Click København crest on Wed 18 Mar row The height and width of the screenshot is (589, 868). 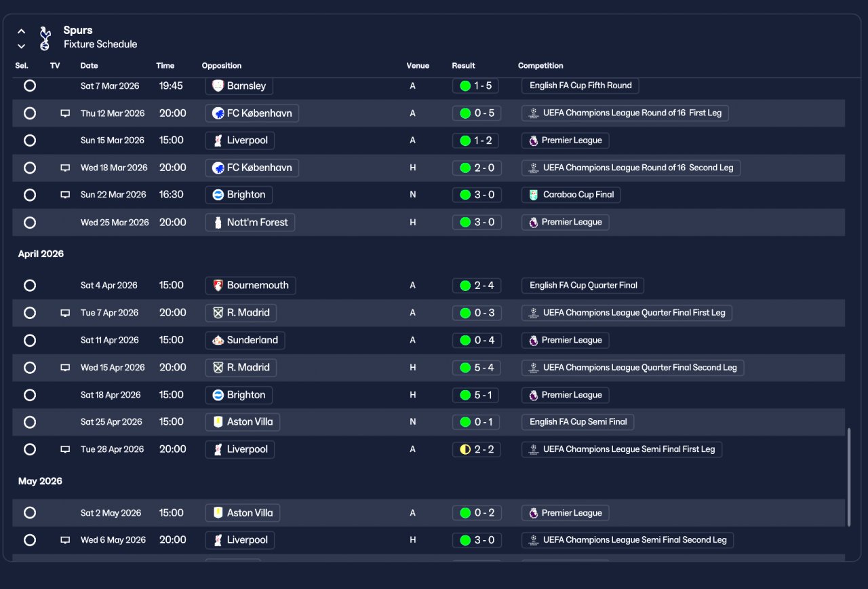pos(218,168)
